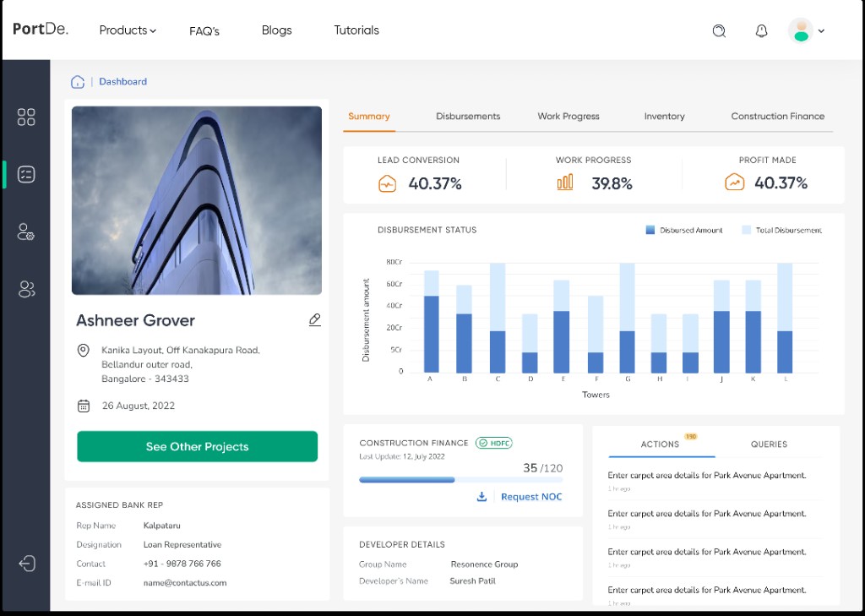Screen dimensions: 865x616
Task: Click the calendar icon beside 26 August
Action: [x=84, y=406]
